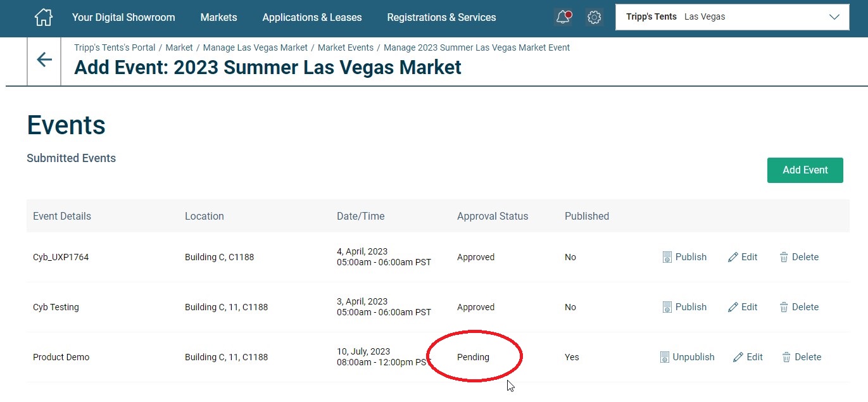Click the Add Event button

click(805, 170)
